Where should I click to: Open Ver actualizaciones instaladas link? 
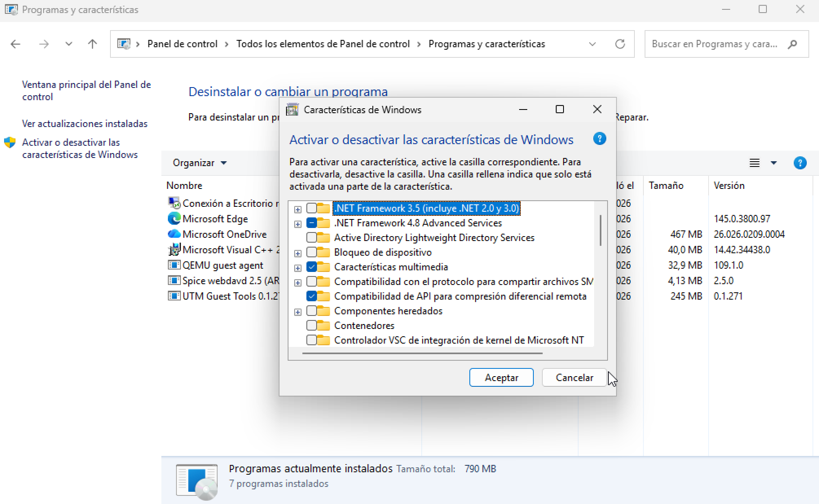tap(85, 124)
